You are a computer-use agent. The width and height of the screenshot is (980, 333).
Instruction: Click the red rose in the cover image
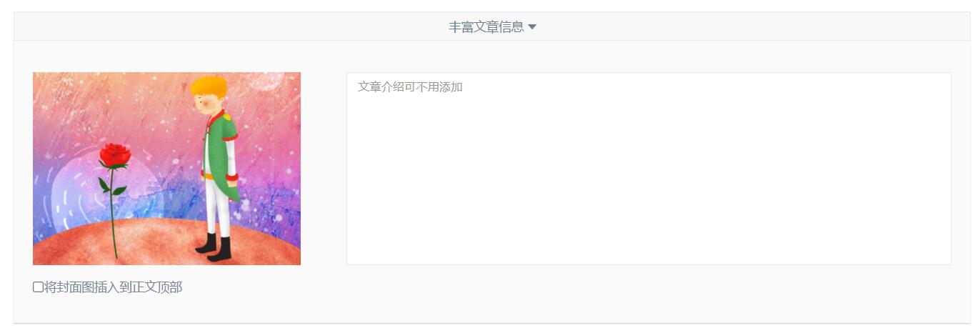point(115,155)
